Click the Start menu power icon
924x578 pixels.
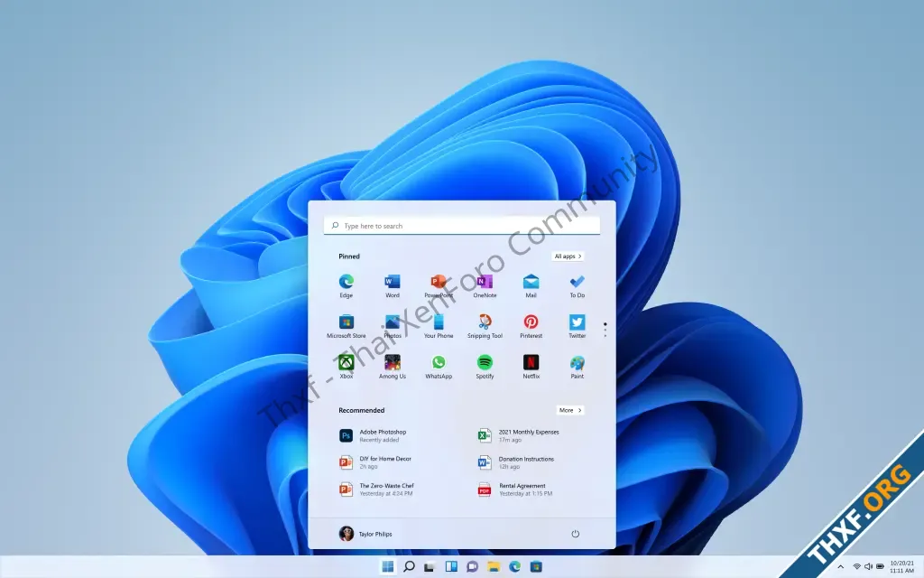pos(575,534)
